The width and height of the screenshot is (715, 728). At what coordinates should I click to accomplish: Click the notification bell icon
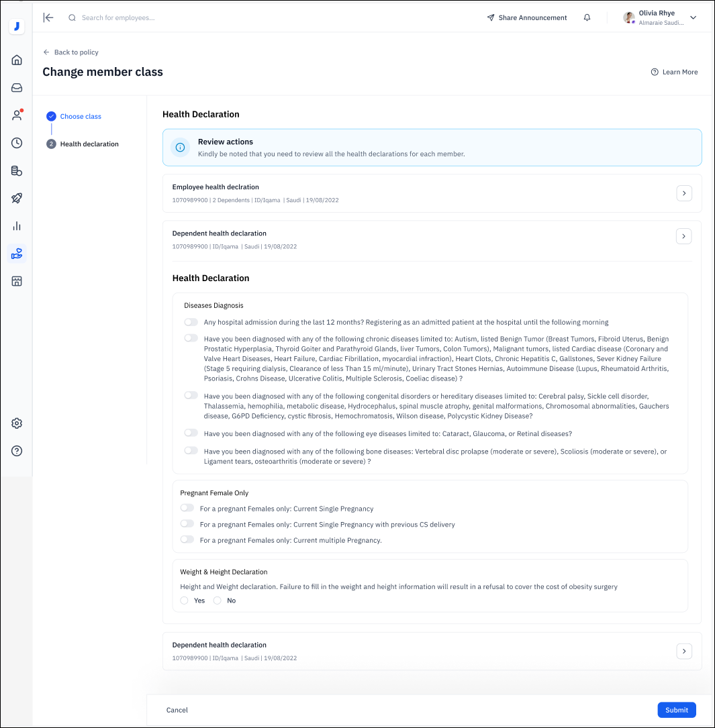[x=587, y=18]
